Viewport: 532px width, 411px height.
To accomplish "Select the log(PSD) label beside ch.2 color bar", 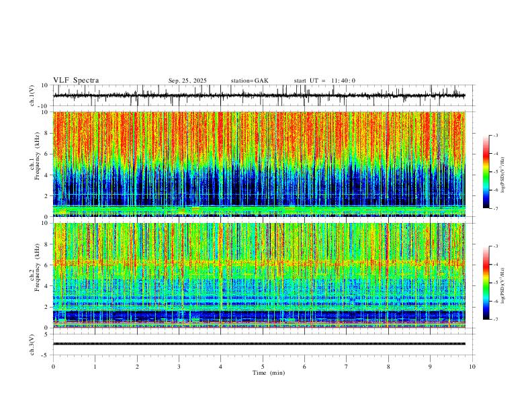I will 503,285.
